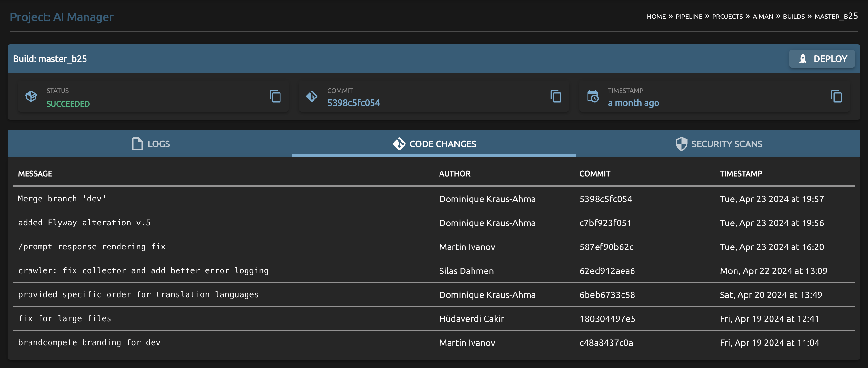The width and height of the screenshot is (868, 368).
Task: Copy the build status value
Action: 275,97
